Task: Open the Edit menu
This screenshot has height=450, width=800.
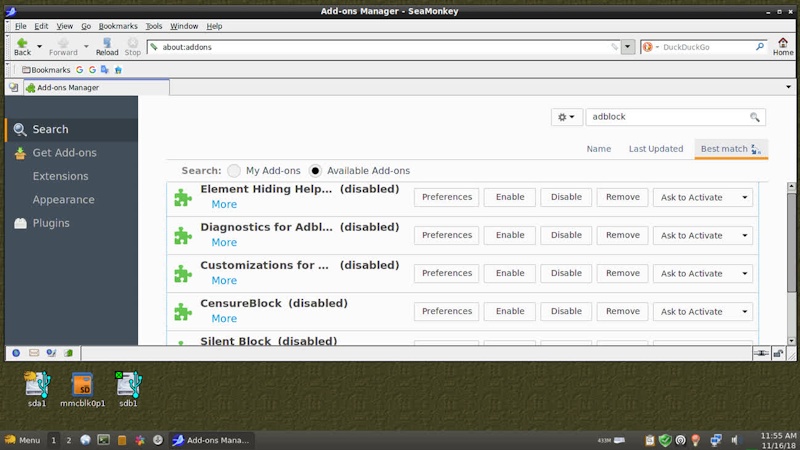Action: point(41,26)
